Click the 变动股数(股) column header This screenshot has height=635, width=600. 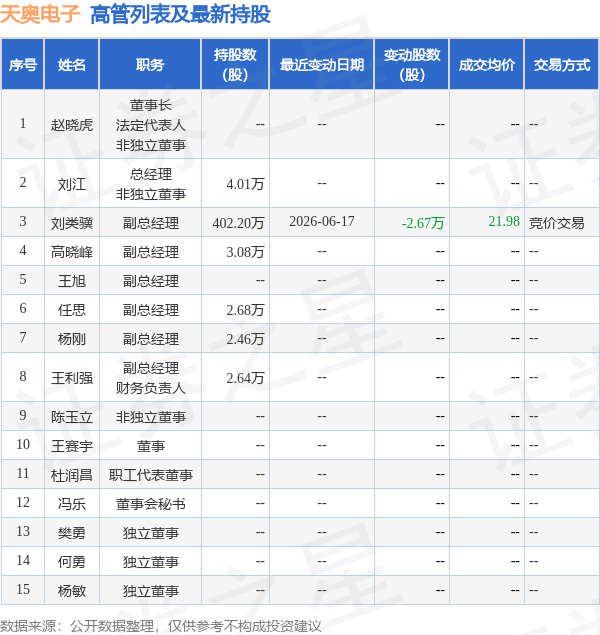pyautogui.click(x=412, y=64)
